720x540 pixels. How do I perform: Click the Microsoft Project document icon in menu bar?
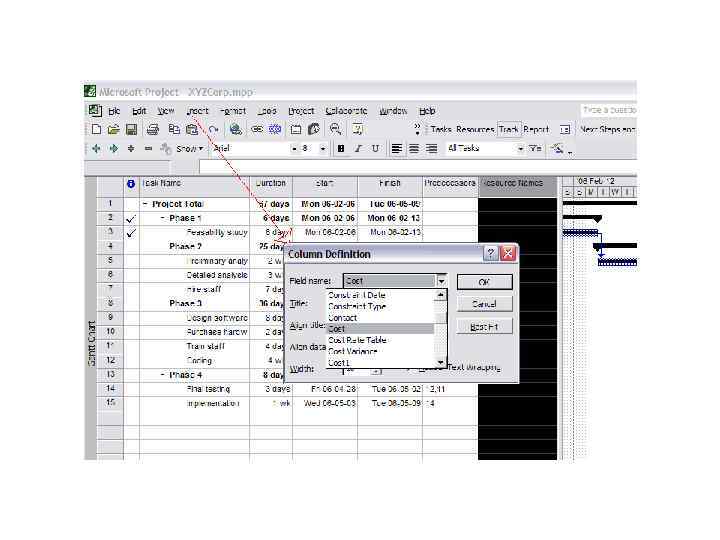click(x=95, y=110)
